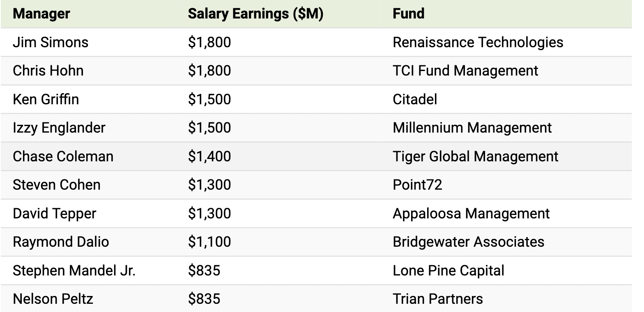This screenshot has width=644, height=312.
Task: Click Chase Coleman's $1,400 earnings value
Action: coord(209,156)
